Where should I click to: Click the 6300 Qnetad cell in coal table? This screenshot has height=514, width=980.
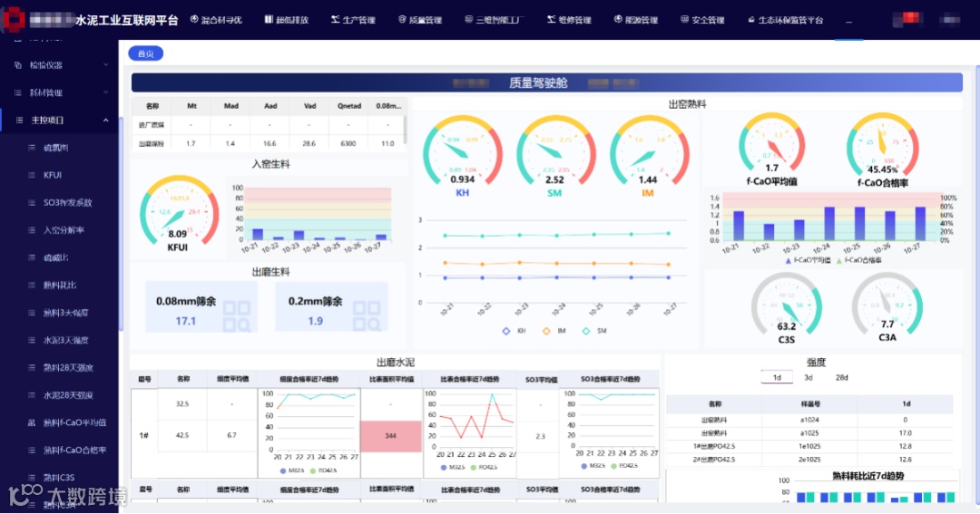click(348, 143)
